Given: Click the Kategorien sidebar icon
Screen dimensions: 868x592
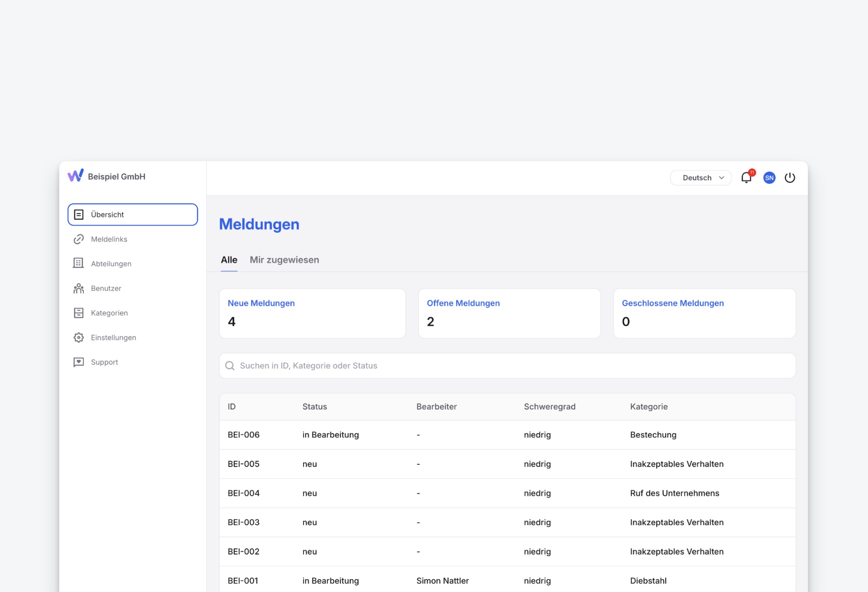Looking at the screenshot, I should [79, 313].
